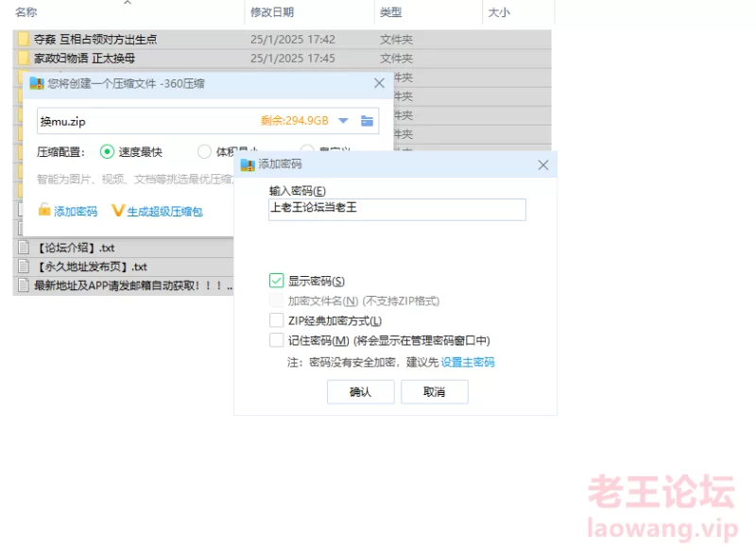This screenshot has height=551, width=756.
Task: Open the save path dropdown arrow
Action: (x=343, y=121)
